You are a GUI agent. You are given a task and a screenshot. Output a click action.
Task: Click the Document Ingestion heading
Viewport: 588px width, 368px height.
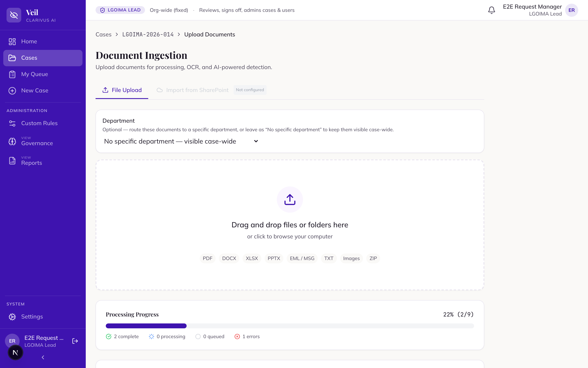[x=141, y=55]
